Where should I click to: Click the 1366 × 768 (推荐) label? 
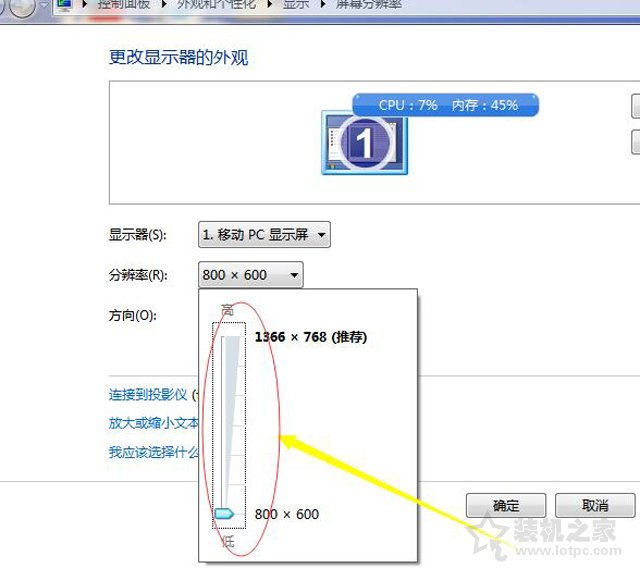310,337
